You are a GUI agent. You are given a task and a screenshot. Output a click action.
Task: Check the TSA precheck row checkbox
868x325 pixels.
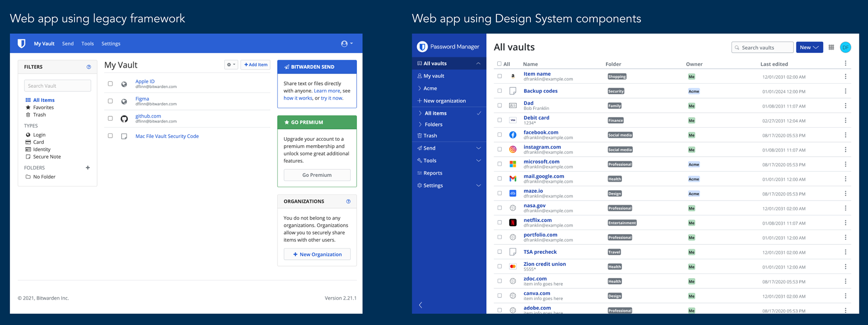click(500, 252)
